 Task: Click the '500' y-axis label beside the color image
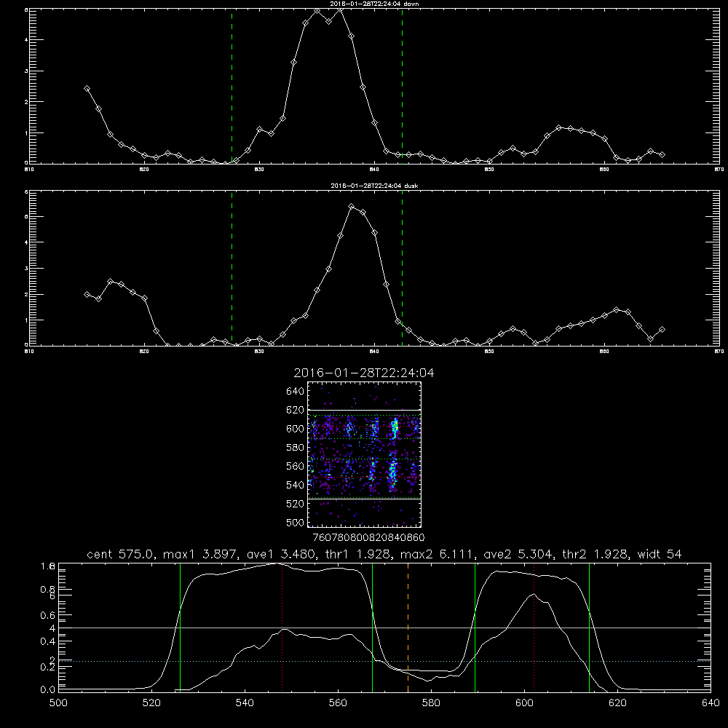(296, 522)
